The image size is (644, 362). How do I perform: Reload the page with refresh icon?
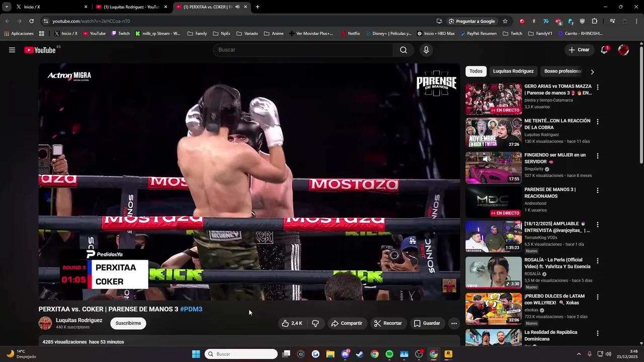tap(31, 21)
